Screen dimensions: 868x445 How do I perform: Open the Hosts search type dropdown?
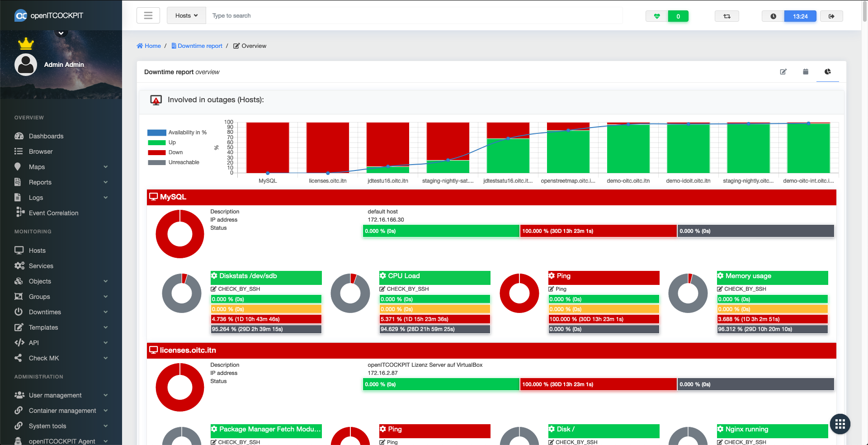point(186,15)
